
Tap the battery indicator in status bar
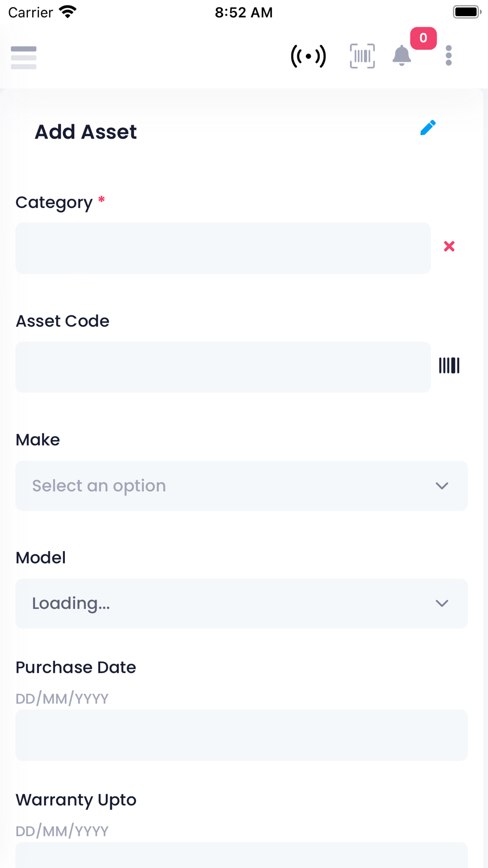[467, 12]
